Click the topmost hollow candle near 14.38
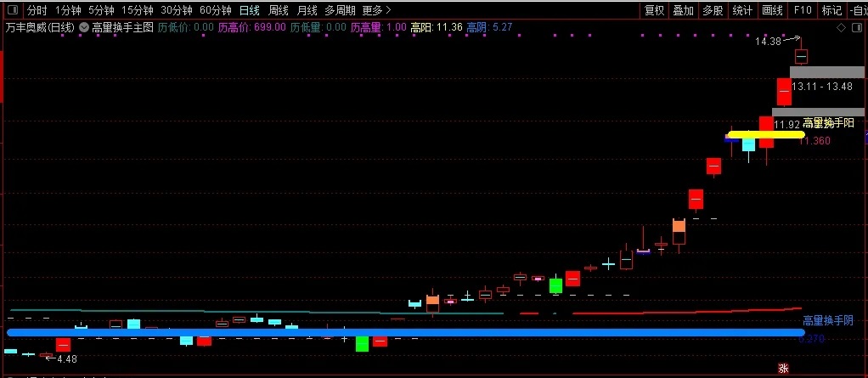The height and width of the screenshot is (378, 868). [x=801, y=56]
